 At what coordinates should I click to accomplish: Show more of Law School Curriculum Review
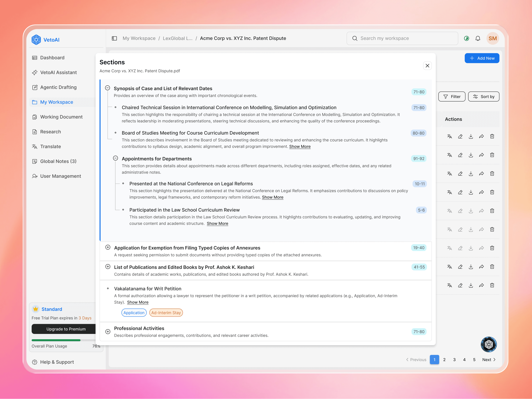click(217, 224)
